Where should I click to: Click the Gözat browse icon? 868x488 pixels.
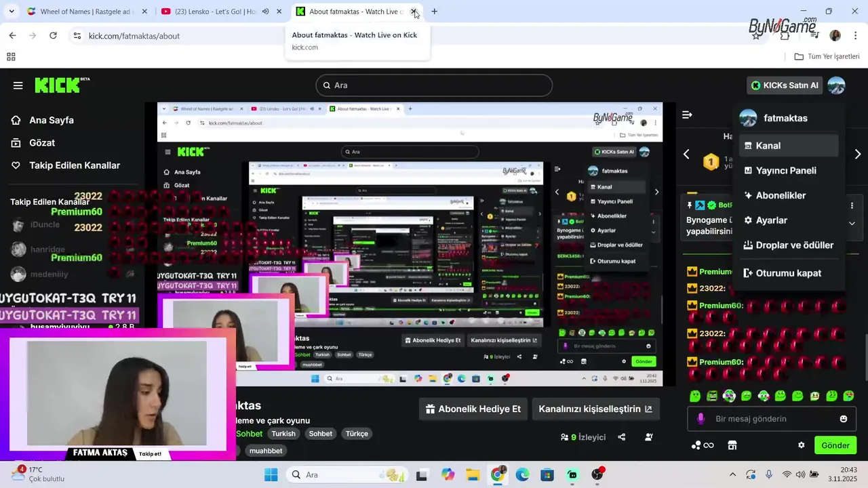[x=16, y=142]
